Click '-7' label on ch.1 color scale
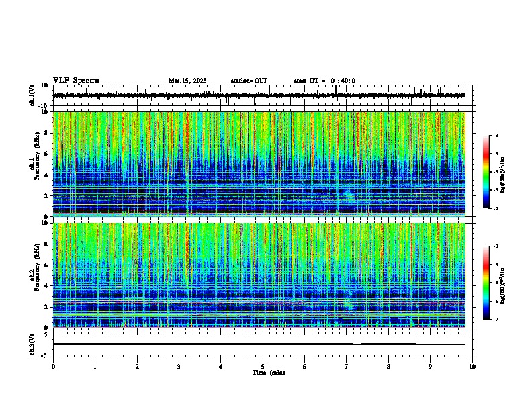 (495, 208)
